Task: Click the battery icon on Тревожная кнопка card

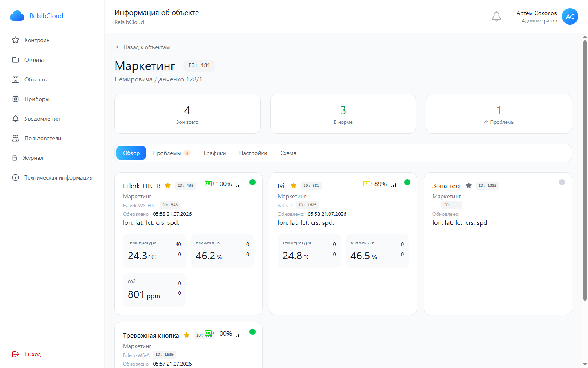Action: 209,333
